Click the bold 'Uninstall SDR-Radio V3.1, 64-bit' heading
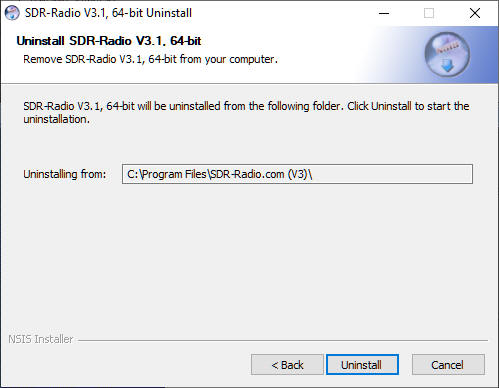This screenshot has width=499, height=388. coord(109,41)
